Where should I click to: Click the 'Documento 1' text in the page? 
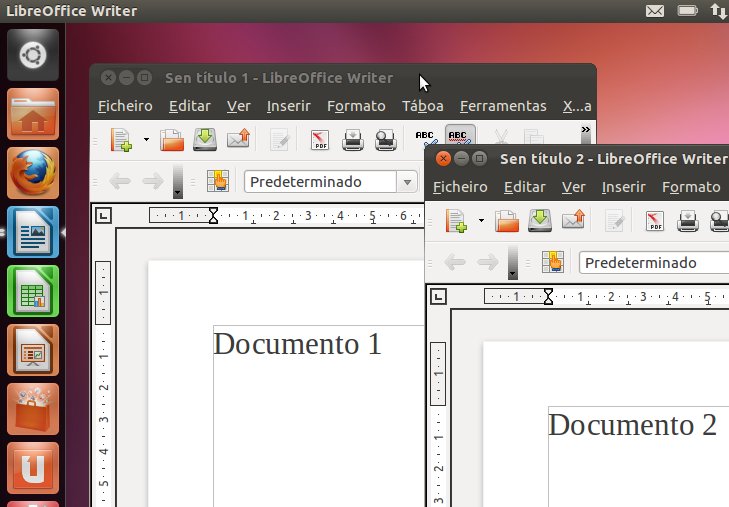coord(298,344)
